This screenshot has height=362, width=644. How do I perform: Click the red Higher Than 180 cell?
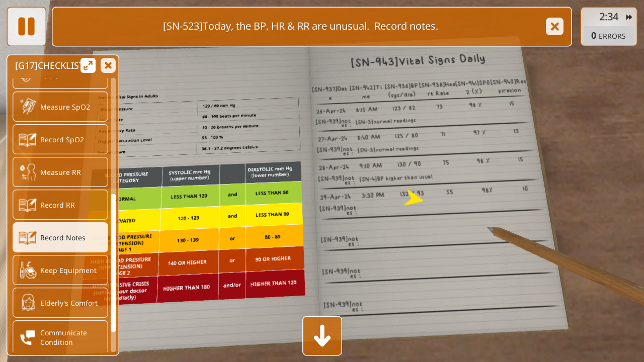(x=187, y=288)
